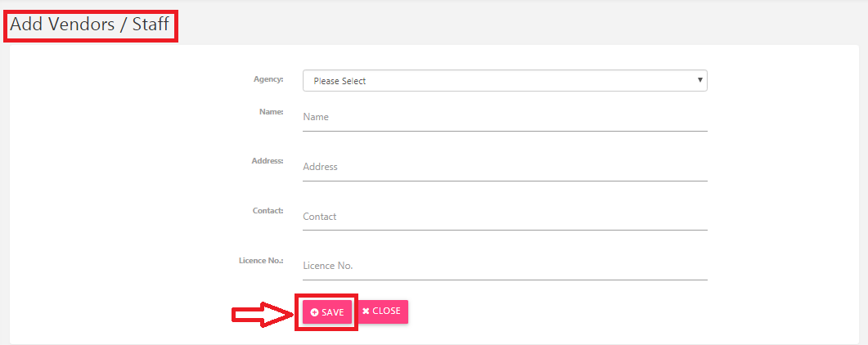Click the red arrow pointing to SAVE
The image size is (868, 345).
(x=263, y=315)
